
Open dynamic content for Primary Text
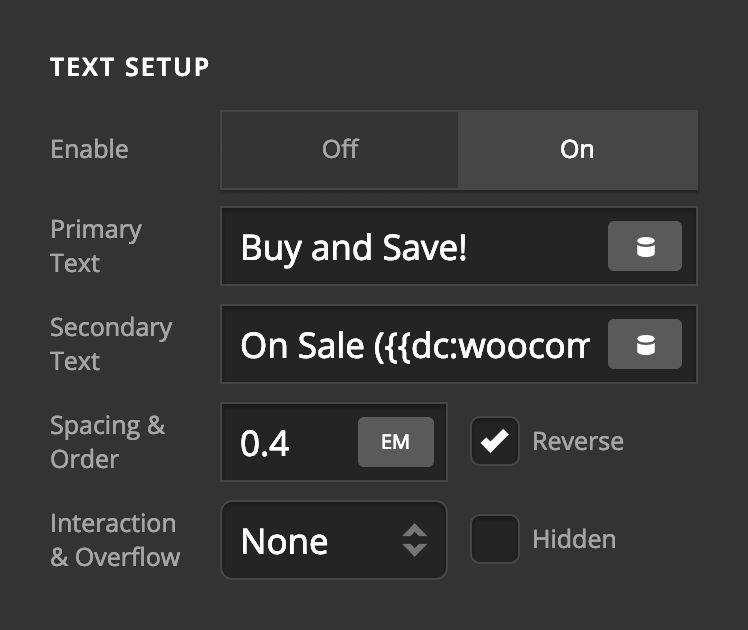(x=645, y=246)
